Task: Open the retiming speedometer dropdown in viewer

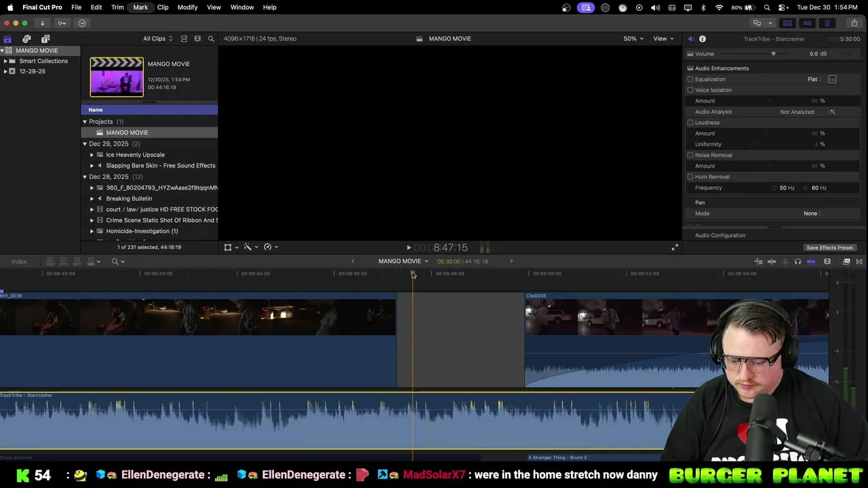Action: click(x=270, y=247)
